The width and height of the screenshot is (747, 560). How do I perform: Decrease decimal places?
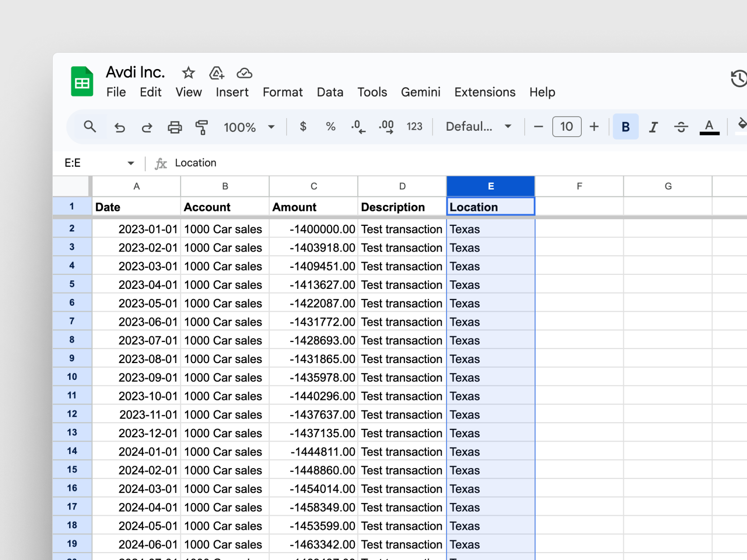click(x=358, y=127)
